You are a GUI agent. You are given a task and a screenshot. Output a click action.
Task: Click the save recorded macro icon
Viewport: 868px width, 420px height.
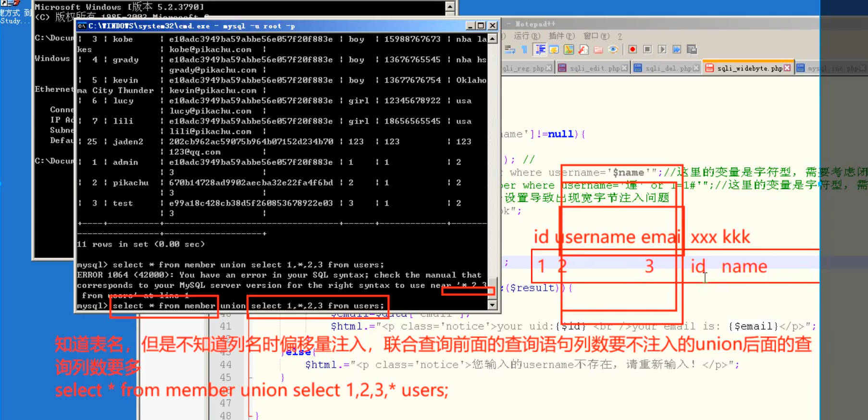point(692,49)
